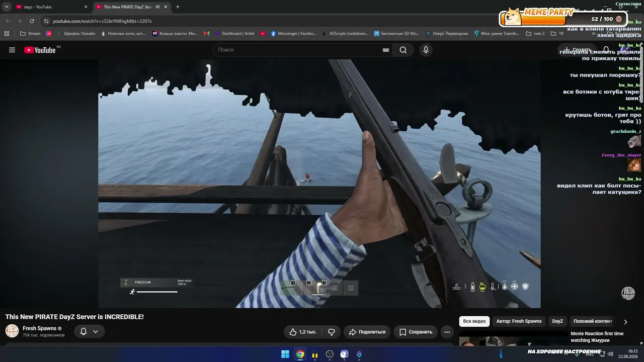Go forward in browser history

coord(20,21)
